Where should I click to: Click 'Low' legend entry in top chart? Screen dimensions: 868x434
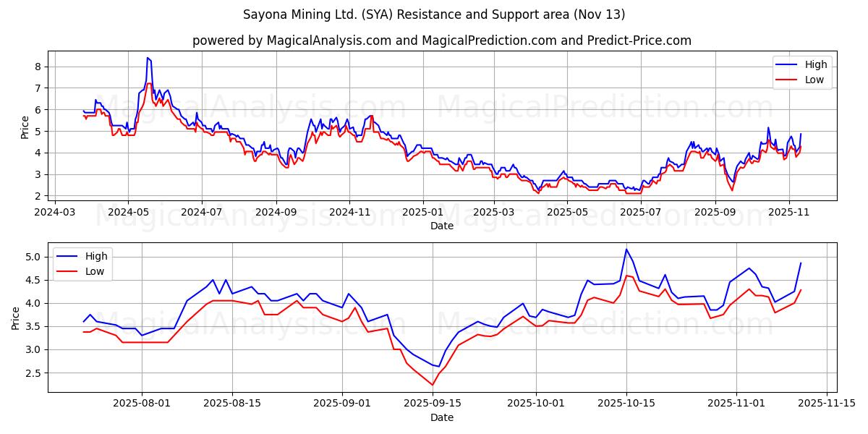pos(814,80)
